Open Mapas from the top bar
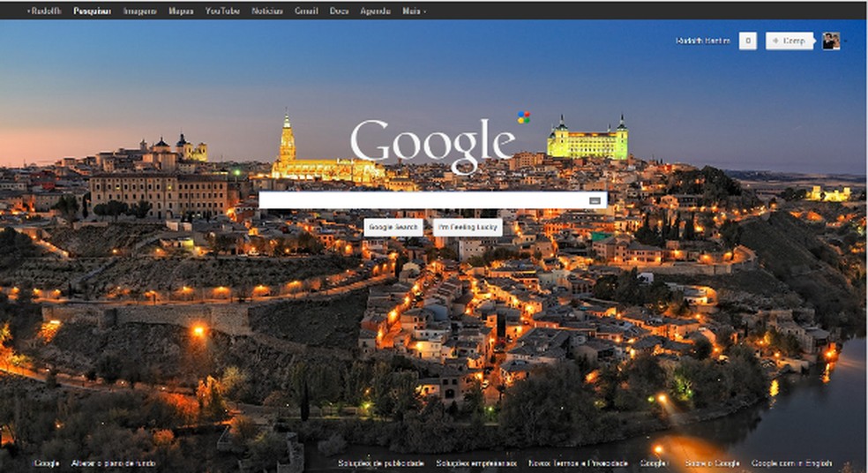This screenshot has width=868, height=473. (181, 11)
